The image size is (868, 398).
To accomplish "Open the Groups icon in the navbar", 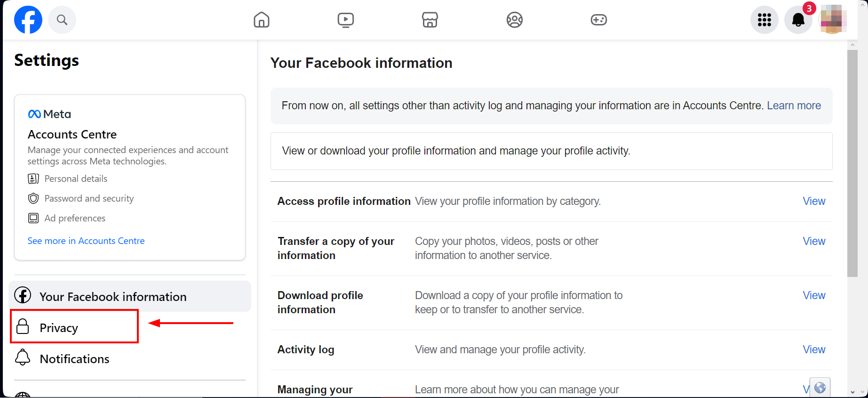I will tap(514, 20).
